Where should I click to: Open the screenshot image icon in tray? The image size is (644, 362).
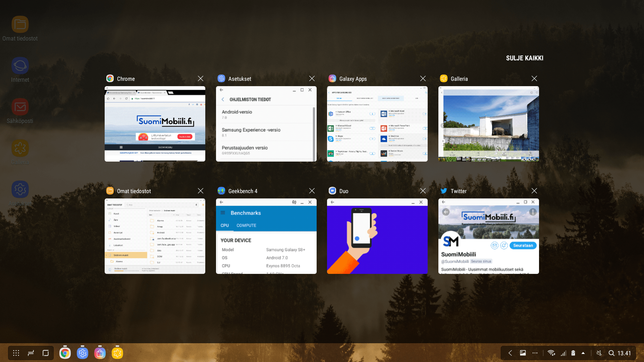click(523, 353)
